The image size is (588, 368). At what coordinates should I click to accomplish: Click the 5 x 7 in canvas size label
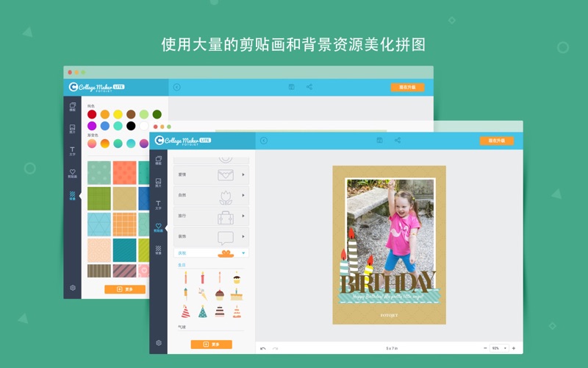[x=392, y=348]
